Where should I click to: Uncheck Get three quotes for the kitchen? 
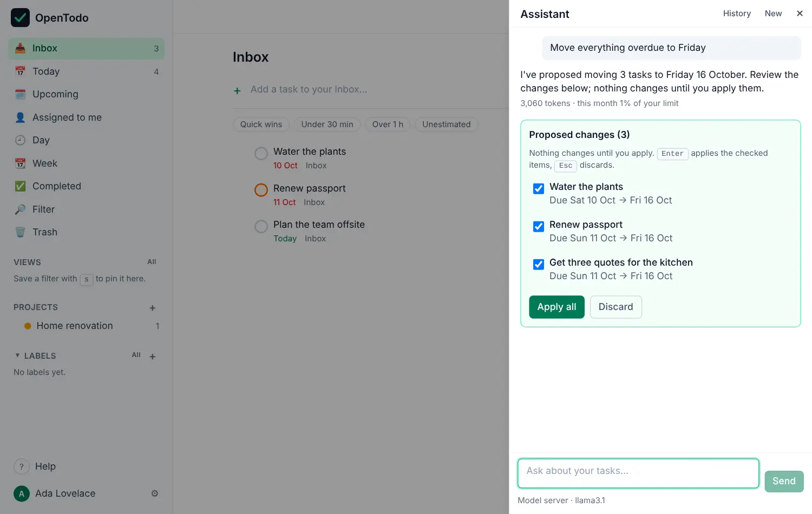539,265
